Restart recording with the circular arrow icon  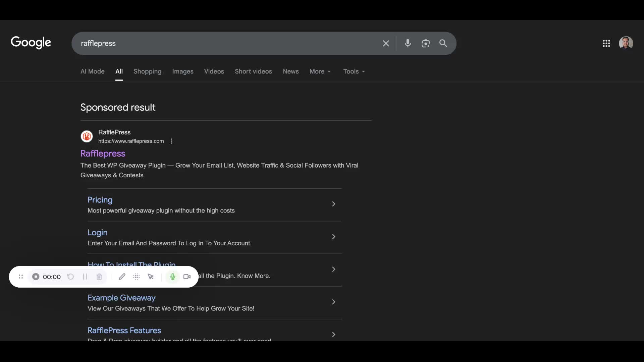click(70, 277)
